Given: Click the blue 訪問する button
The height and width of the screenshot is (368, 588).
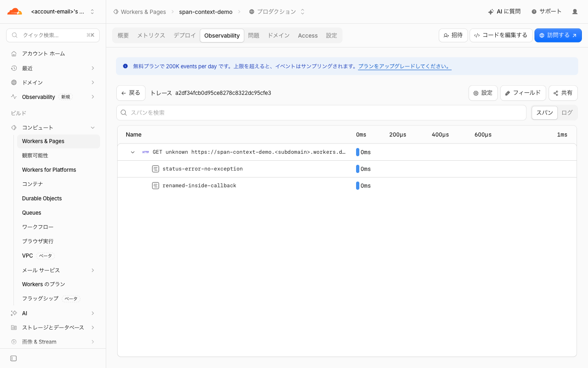Looking at the screenshot, I should point(558,36).
